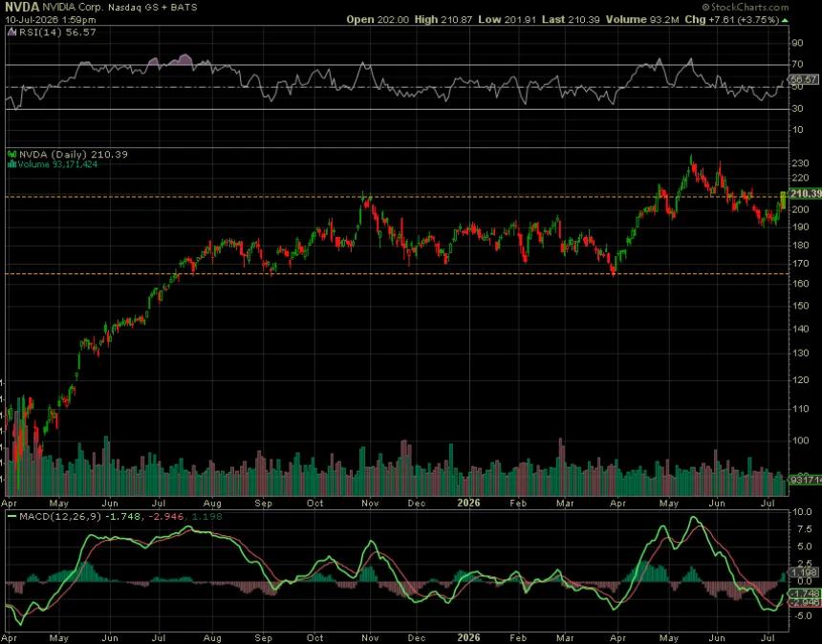Click the '30' oversold level on the RSI axis

pyautogui.click(x=797, y=109)
